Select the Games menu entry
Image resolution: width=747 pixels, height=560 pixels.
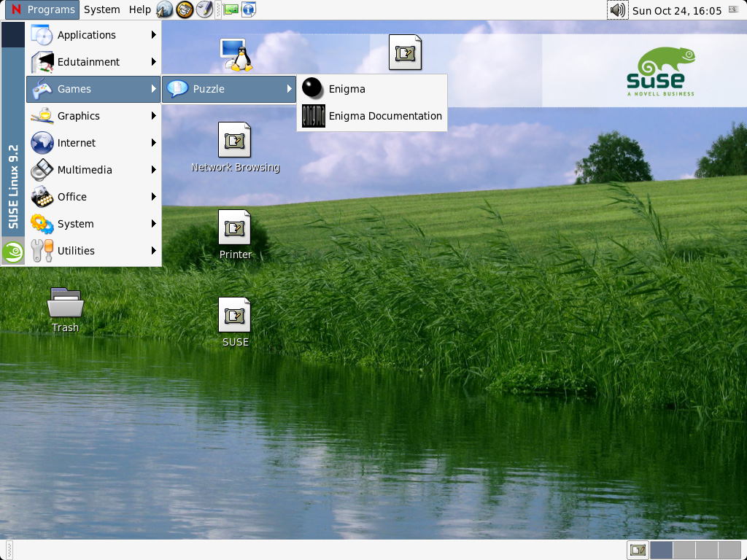(x=93, y=89)
